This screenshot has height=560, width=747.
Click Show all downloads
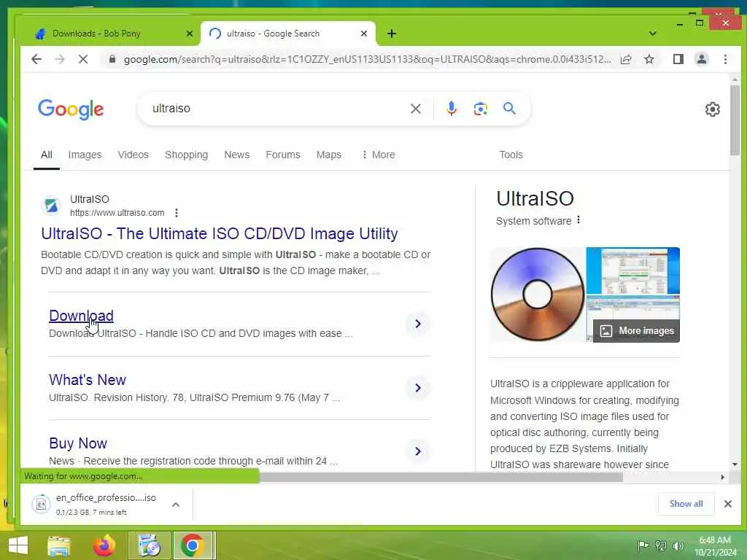coord(686,504)
